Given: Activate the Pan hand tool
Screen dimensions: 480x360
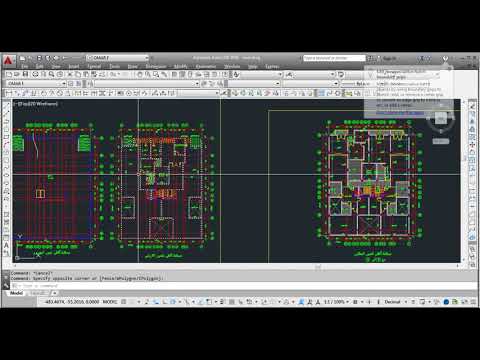Looking at the screenshot, I should click(139, 74).
